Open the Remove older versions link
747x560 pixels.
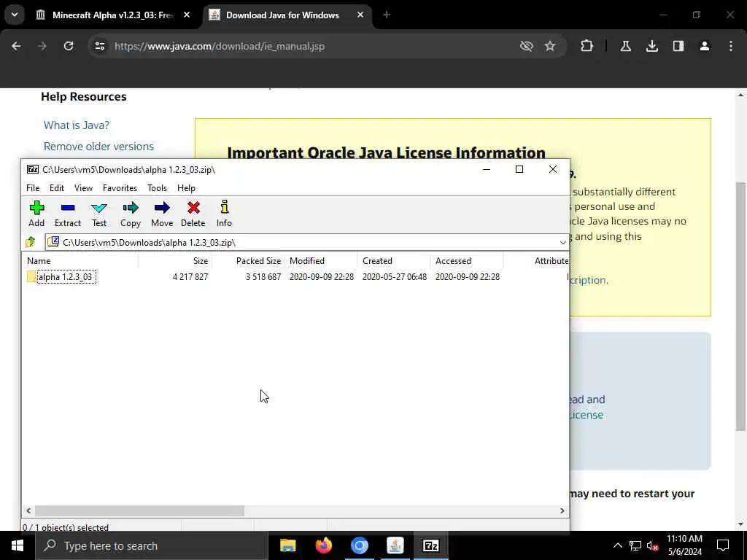[x=98, y=146]
